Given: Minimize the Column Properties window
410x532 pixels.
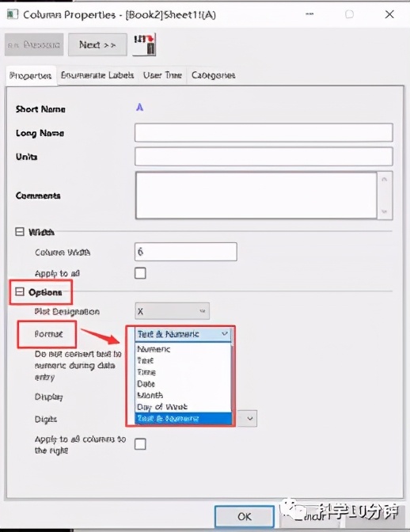Looking at the screenshot, I should [309, 14].
